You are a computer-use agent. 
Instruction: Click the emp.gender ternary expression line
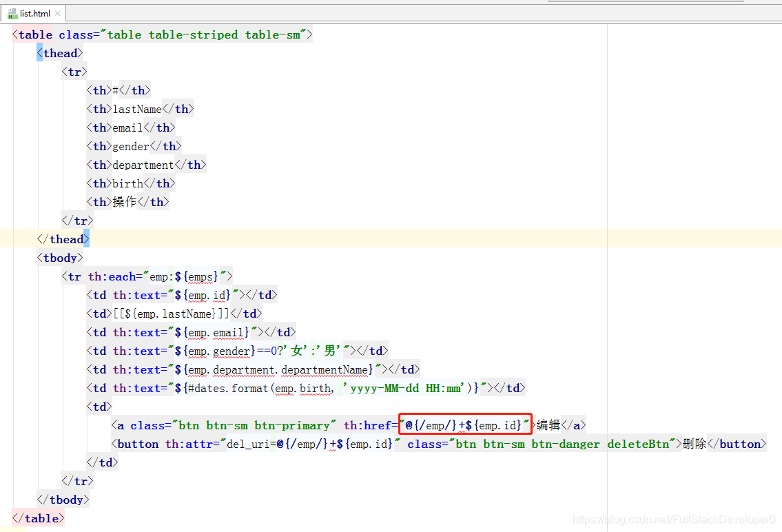(238, 351)
